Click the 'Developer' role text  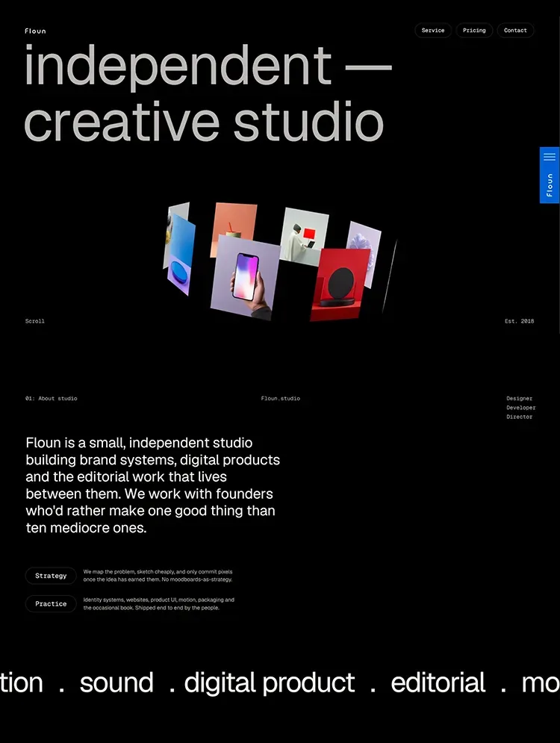pyautogui.click(x=520, y=408)
